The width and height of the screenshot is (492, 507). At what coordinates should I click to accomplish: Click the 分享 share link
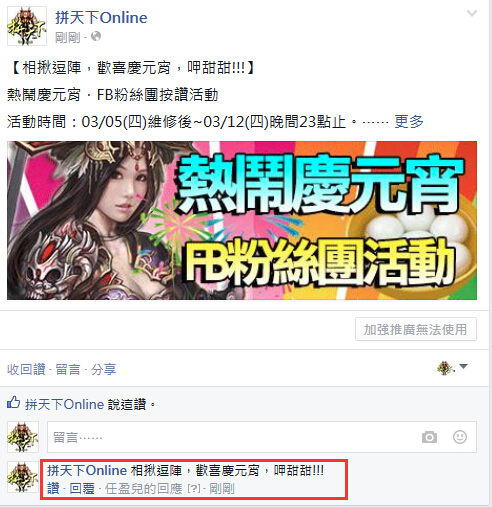104,369
